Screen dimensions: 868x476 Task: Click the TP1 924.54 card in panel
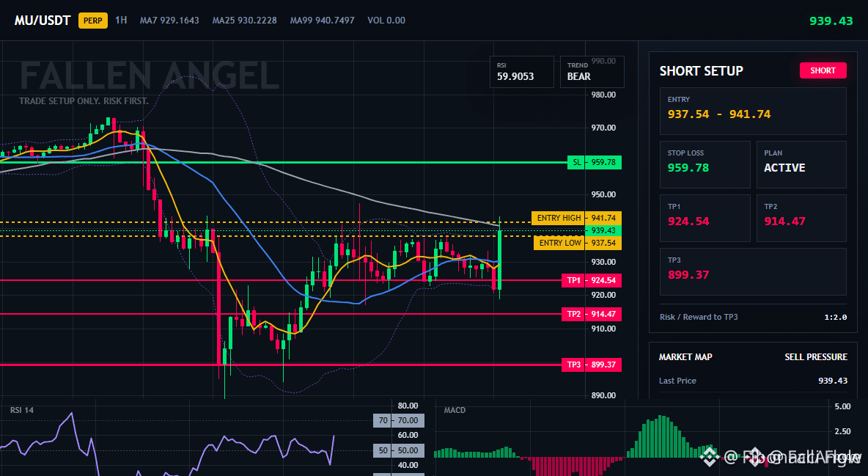click(705, 218)
